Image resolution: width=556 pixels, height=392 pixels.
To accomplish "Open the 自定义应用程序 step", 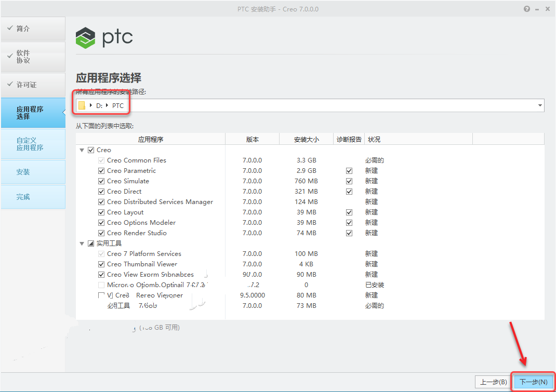I will pos(33,144).
